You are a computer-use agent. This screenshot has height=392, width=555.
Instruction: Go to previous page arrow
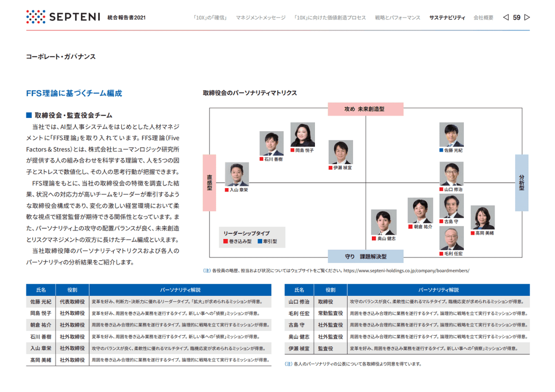click(506, 18)
